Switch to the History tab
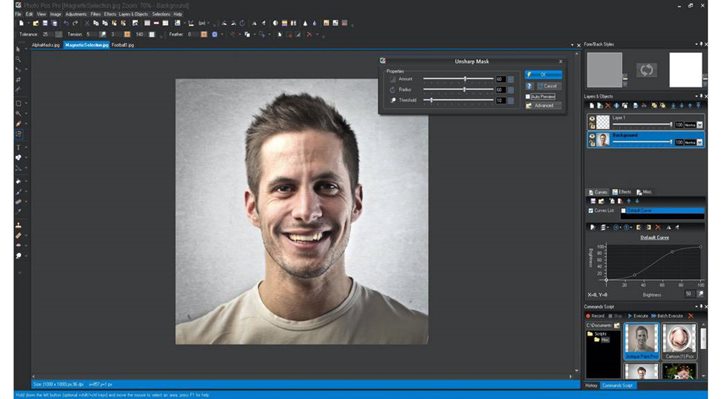 591,386
